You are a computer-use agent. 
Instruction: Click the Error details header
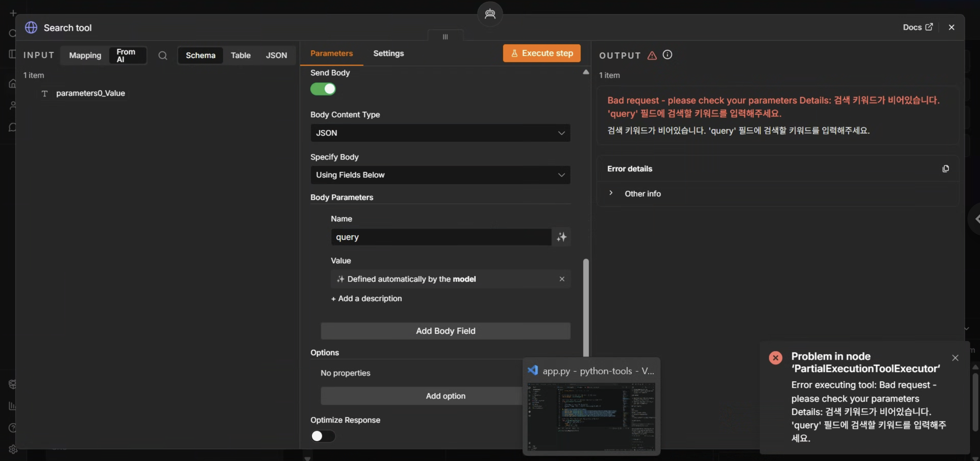coord(630,169)
